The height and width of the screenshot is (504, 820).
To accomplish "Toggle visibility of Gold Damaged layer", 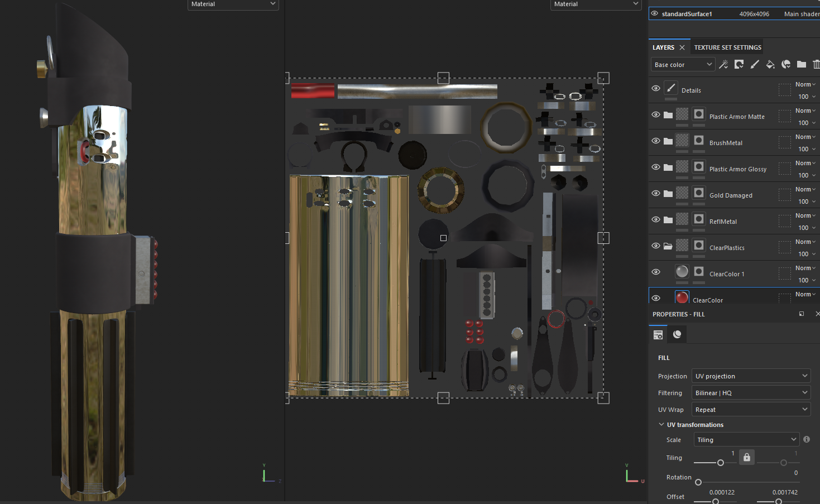I will [656, 193].
